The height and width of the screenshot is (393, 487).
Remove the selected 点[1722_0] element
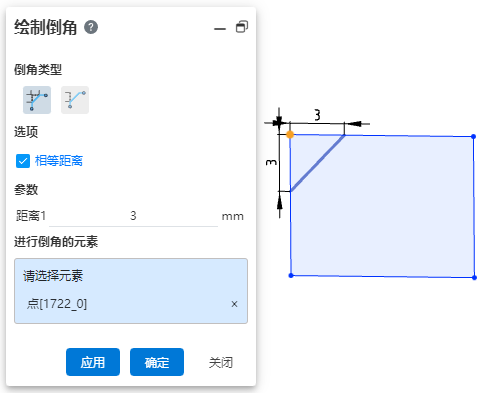pos(234,304)
